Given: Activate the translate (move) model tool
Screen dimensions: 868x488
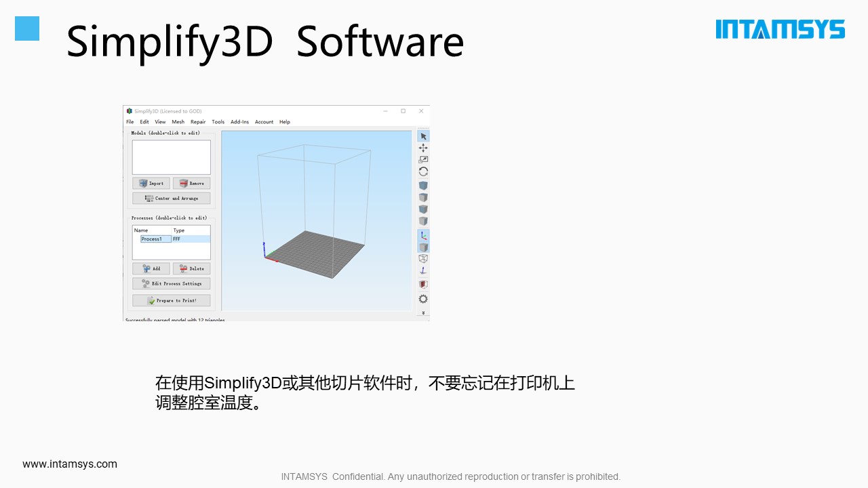Looking at the screenshot, I should point(423,148).
